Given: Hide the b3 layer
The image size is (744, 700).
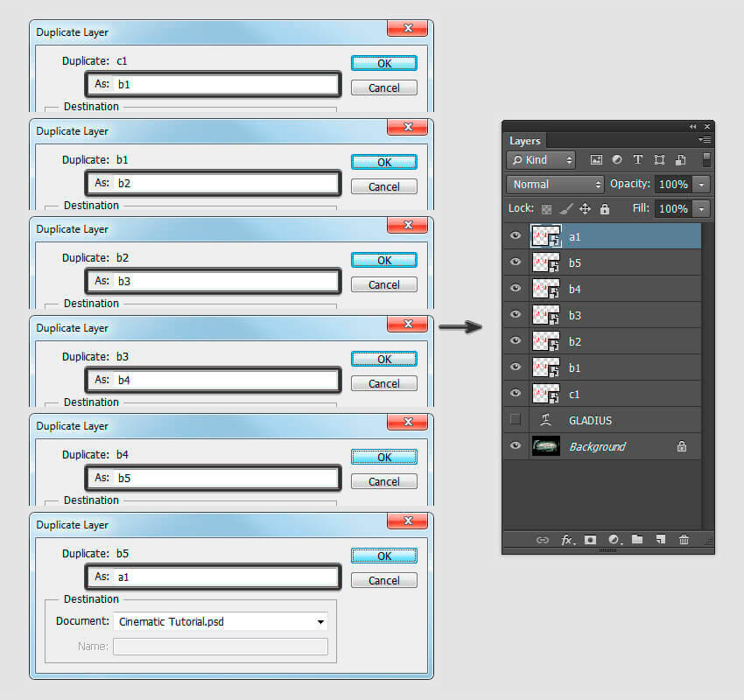Looking at the screenshot, I should (516, 314).
